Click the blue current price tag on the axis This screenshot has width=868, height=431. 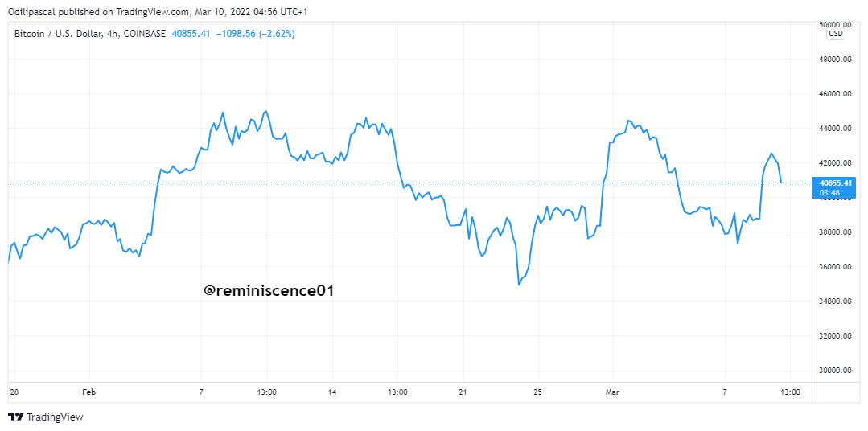[x=833, y=187]
